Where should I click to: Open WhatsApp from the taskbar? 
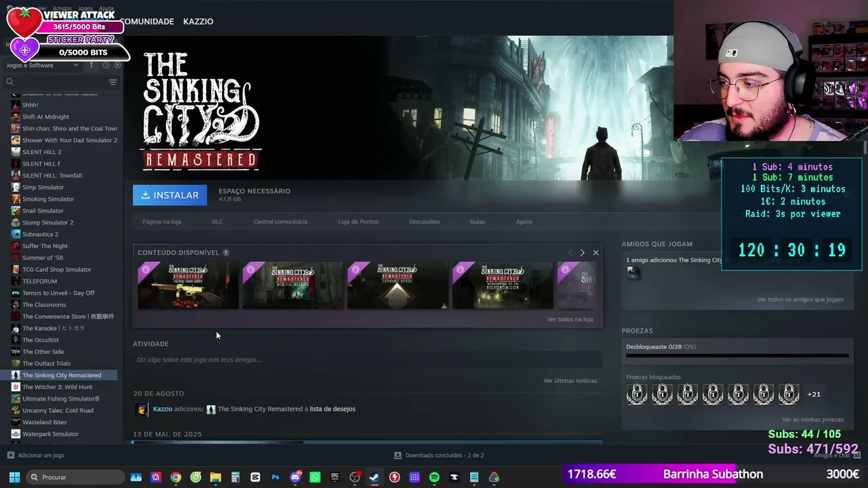[x=315, y=477]
